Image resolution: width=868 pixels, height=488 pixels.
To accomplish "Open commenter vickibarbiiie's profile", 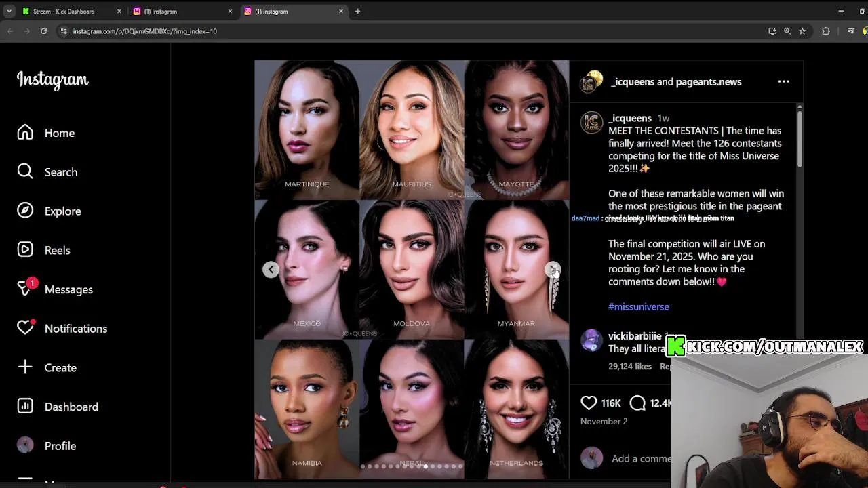I will click(x=635, y=336).
